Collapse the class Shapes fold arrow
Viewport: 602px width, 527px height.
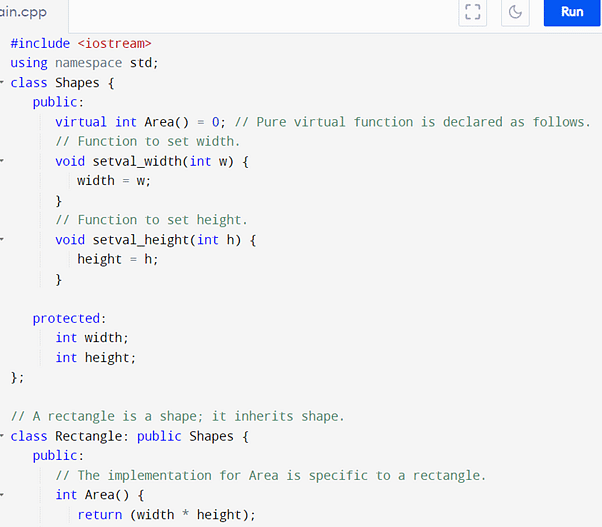tap(2, 83)
